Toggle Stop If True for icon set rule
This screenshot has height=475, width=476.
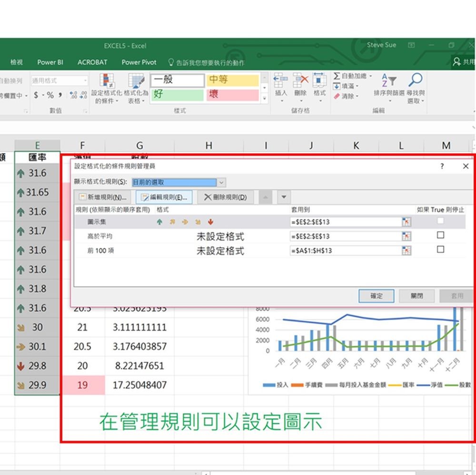point(440,221)
